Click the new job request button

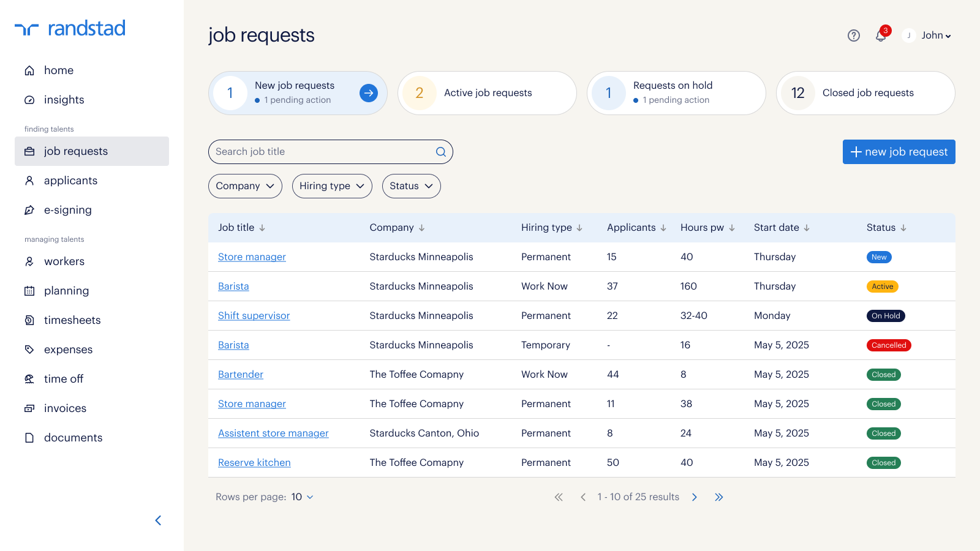coord(899,152)
